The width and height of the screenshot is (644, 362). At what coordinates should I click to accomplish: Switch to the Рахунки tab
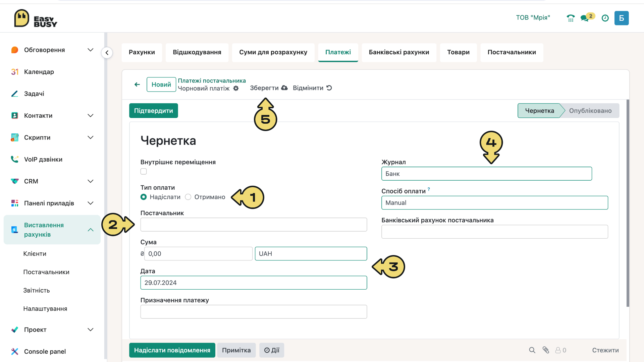pos(142,52)
